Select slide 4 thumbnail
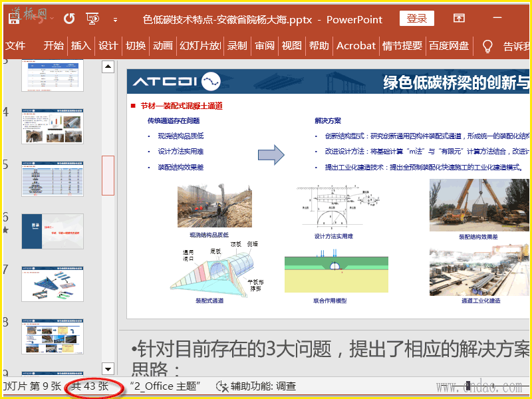The height and width of the screenshot is (399, 532). coord(53,126)
